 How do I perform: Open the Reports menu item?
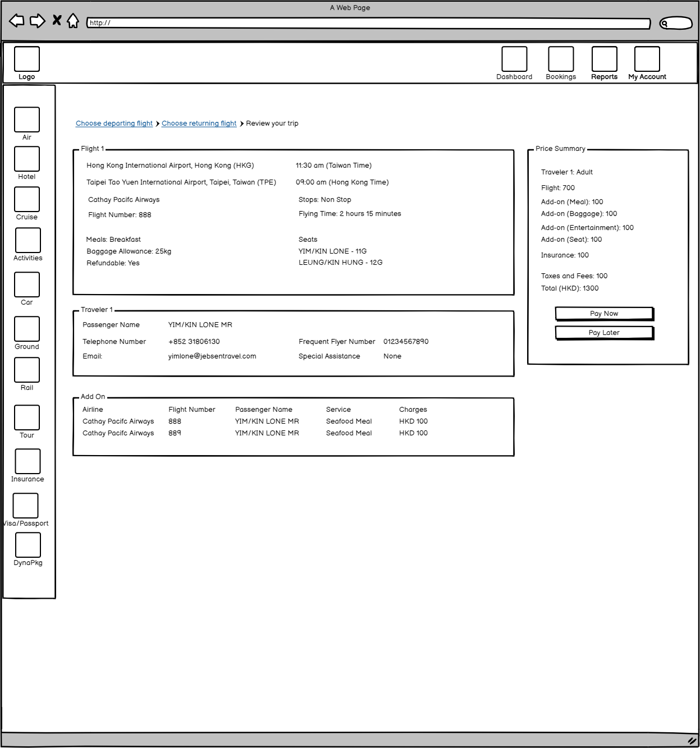[604, 59]
